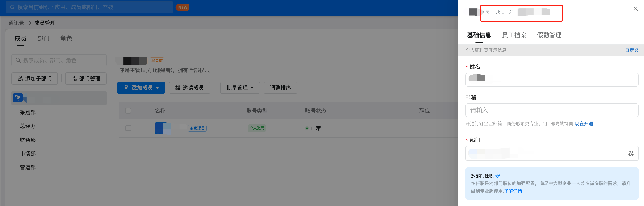Tick the select-all checkbox in table header

click(x=128, y=110)
